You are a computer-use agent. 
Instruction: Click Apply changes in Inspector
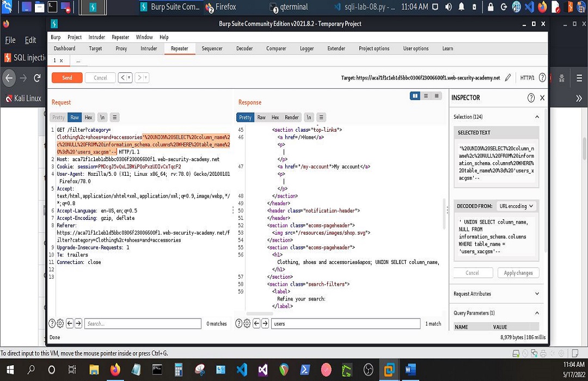click(518, 273)
